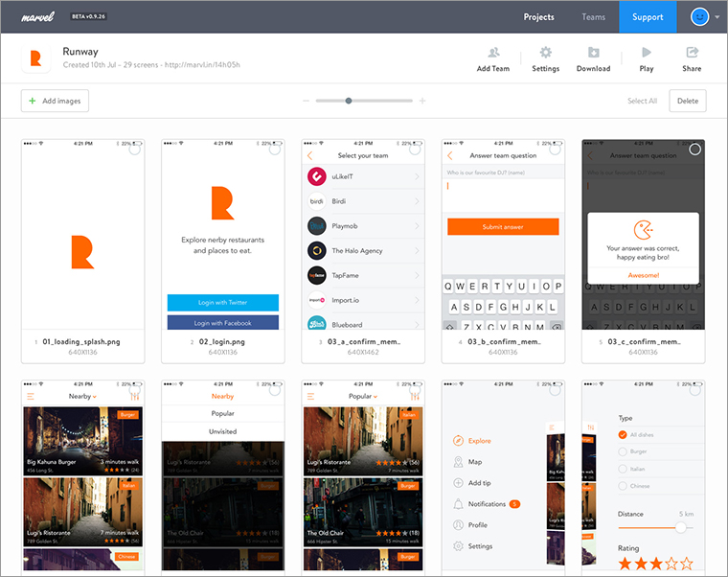The height and width of the screenshot is (577, 728).
Task: Go to Teams in top navigation
Action: [x=593, y=17]
